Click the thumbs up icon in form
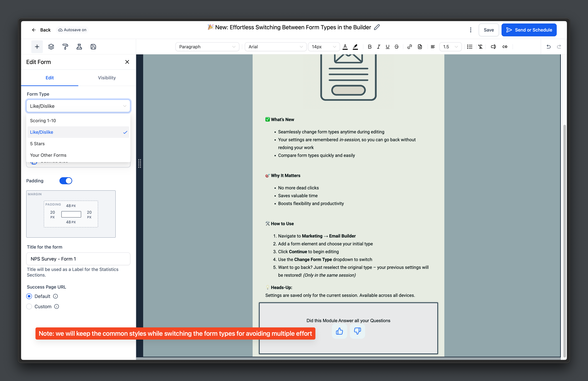This screenshot has width=588, height=381. [x=340, y=331]
